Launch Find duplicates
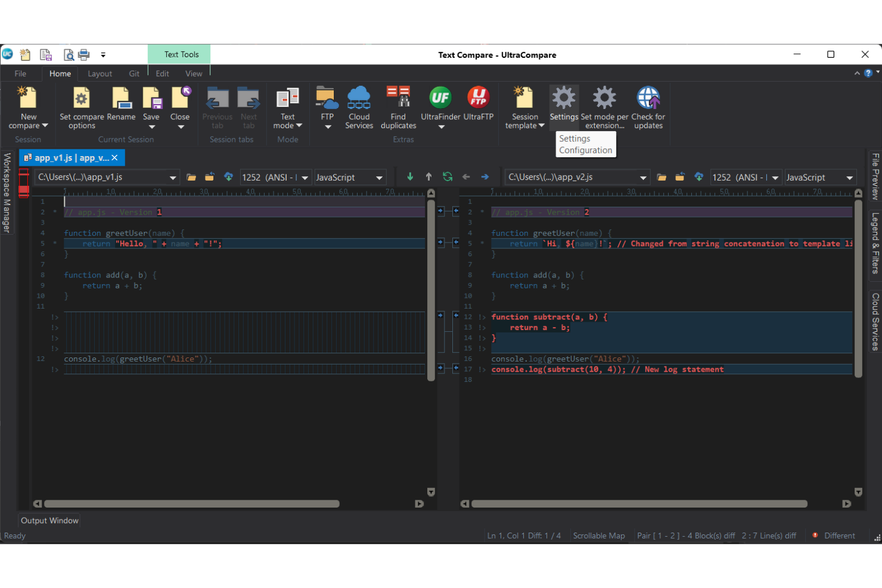The height and width of the screenshot is (588, 882). [x=398, y=108]
